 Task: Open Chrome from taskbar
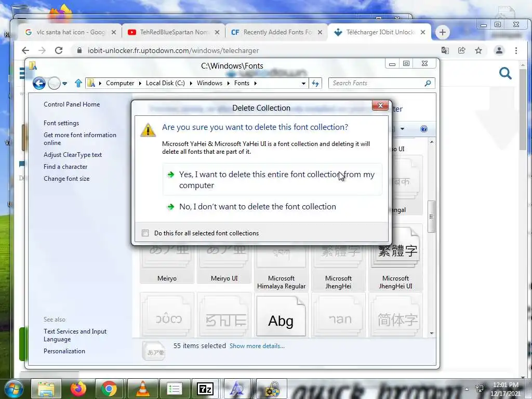[109, 389]
